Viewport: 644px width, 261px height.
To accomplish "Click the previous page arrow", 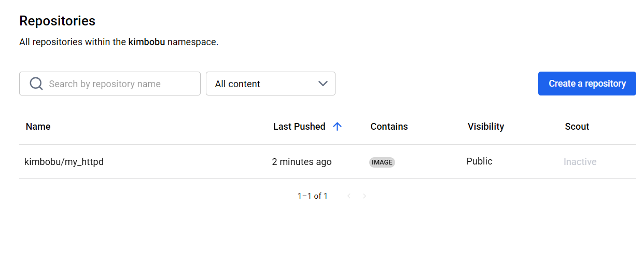I will click(x=349, y=196).
